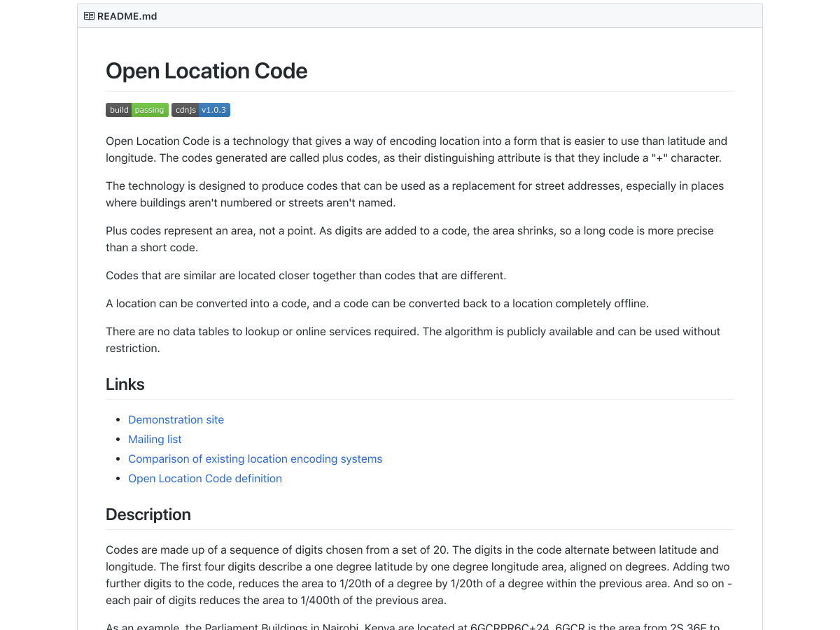Click the Description section heading
Screen dimensions: 840x630
pos(148,514)
